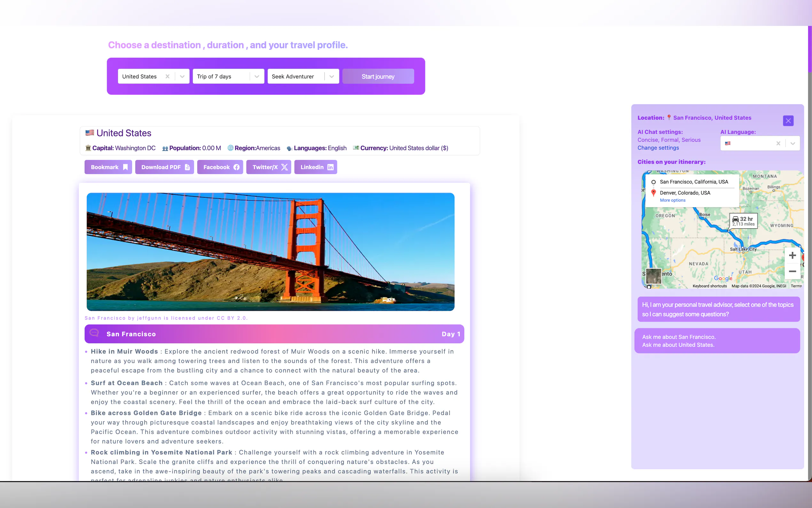The width and height of the screenshot is (812, 508).
Task: Click the Bookmark ribbon icon
Action: click(125, 167)
